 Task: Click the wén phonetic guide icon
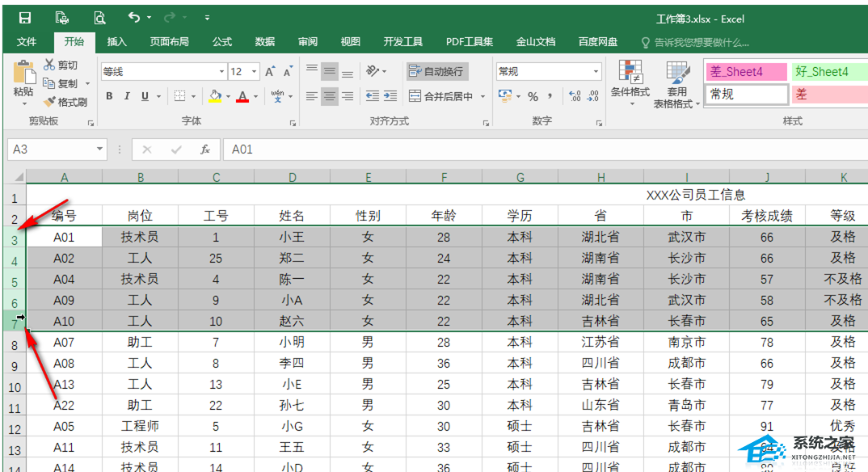point(277,96)
